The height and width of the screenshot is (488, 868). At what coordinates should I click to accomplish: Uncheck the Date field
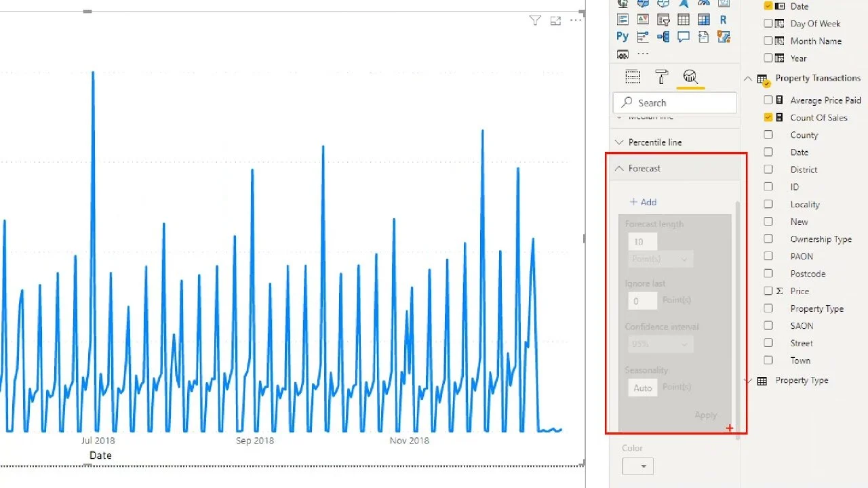pos(768,6)
